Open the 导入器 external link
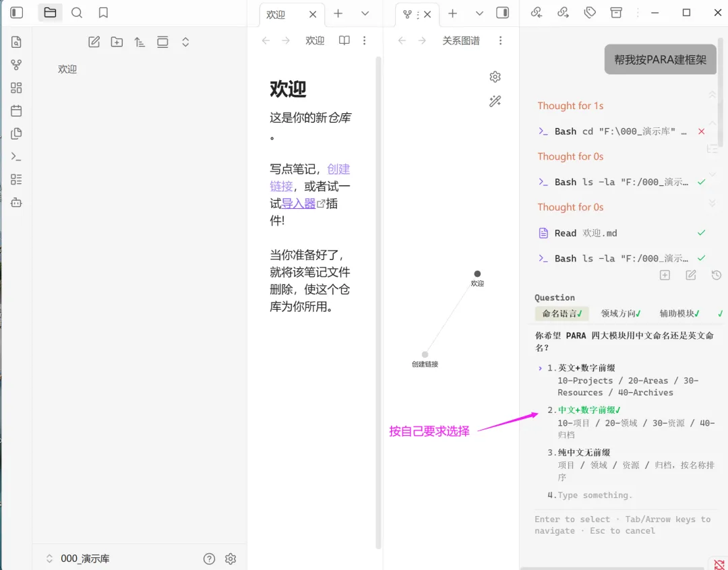The height and width of the screenshot is (570, 728). tap(299, 203)
